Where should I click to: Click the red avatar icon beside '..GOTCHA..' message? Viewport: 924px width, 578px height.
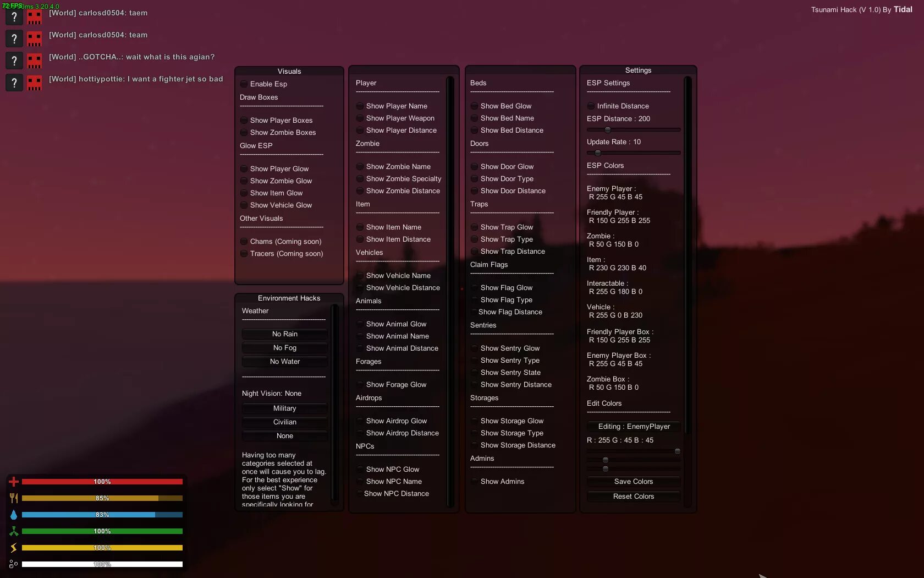[x=34, y=61]
